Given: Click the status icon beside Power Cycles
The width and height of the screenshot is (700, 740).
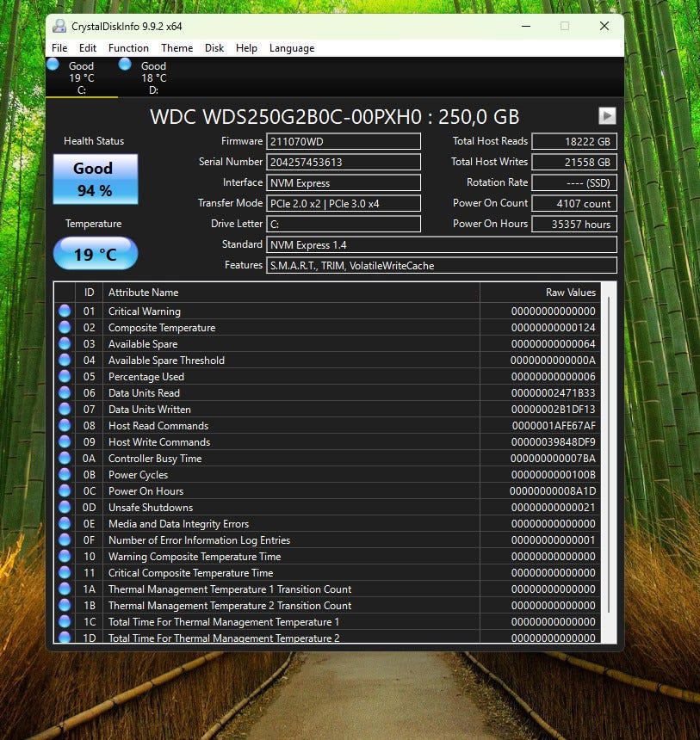Looking at the screenshot, I should click(65, 474).
